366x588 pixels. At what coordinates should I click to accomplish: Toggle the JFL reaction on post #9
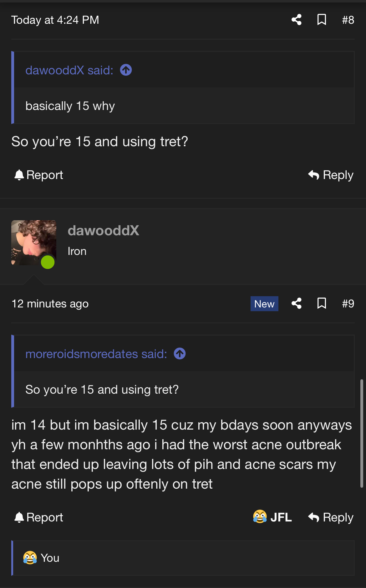point(272,517)
